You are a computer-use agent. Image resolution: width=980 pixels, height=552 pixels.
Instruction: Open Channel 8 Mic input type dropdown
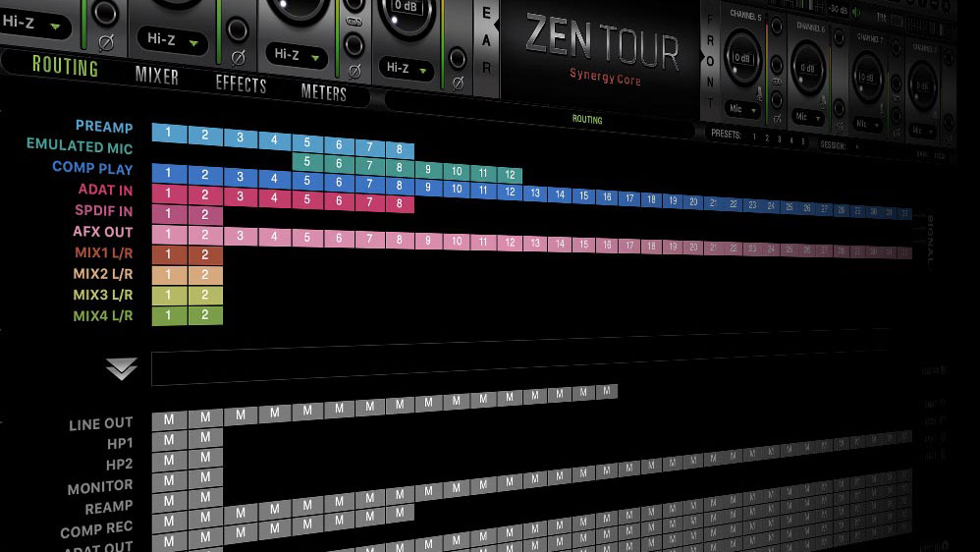[x=921, y=132]
